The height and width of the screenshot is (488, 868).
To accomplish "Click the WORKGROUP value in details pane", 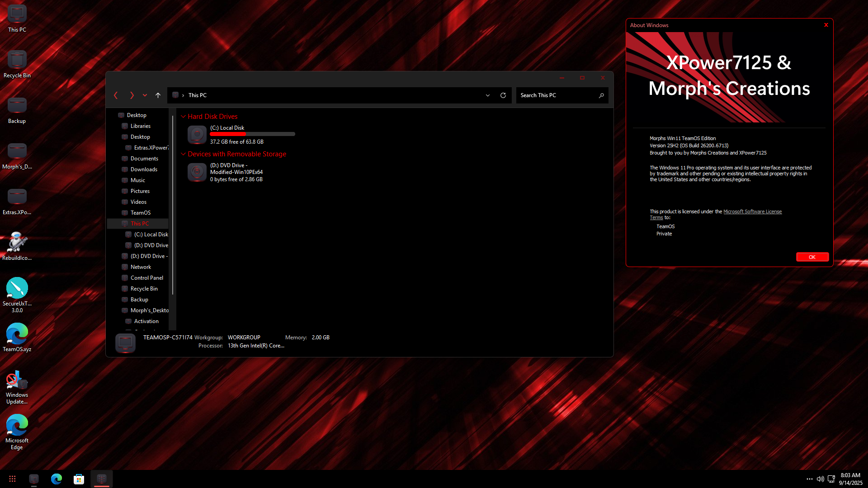I will point(244,338).
